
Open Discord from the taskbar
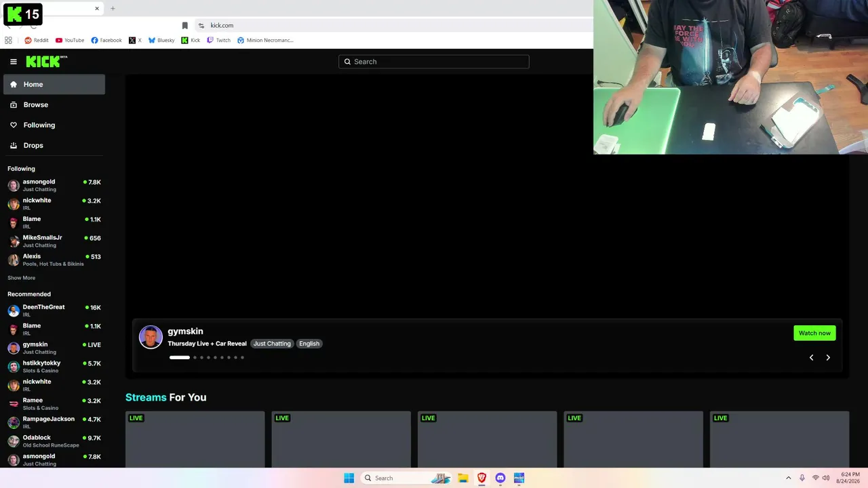click(500, 478)
